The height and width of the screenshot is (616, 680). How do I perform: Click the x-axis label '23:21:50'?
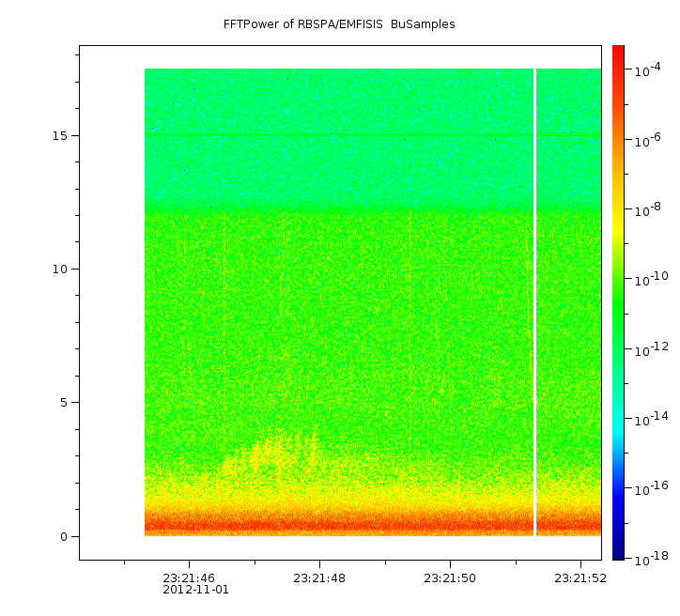click(450, 577)
